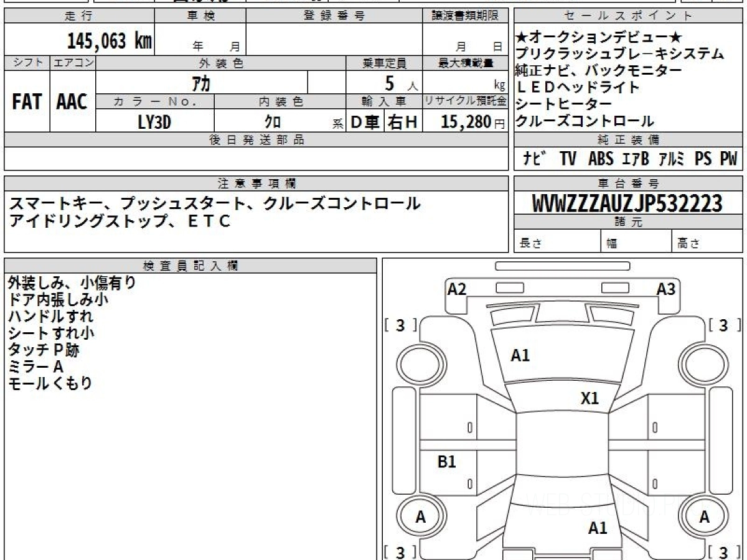Click the 注意事項欄 header

[256, 184]
